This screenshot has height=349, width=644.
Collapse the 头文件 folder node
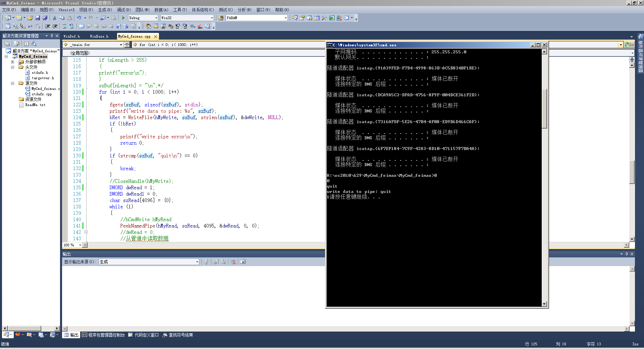pyautogui.click(x=12, y=67)
